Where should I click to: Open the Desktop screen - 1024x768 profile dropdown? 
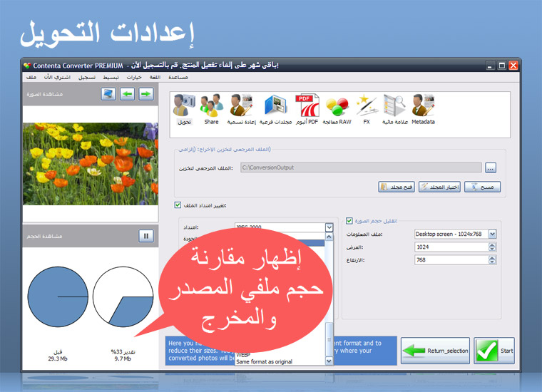[492, 234]
